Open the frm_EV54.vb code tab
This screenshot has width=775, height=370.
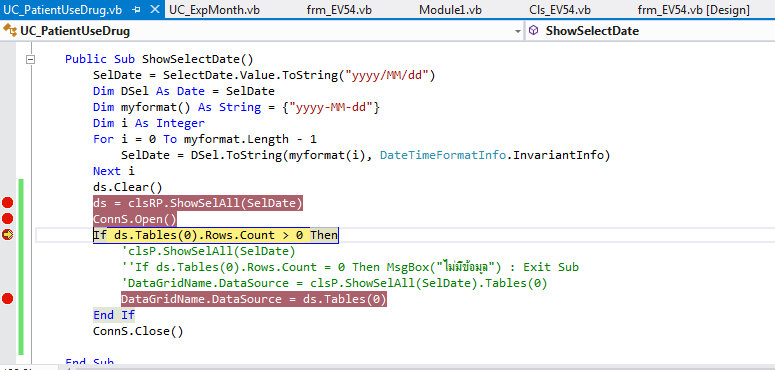pos(339,10)
